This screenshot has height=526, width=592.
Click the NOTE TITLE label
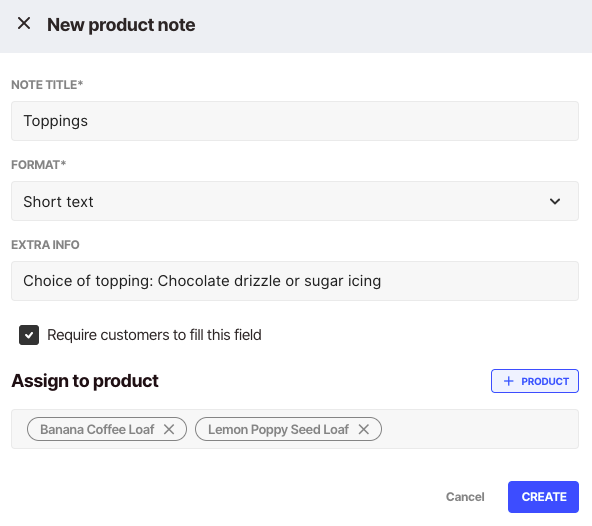[x=47, y=85]
